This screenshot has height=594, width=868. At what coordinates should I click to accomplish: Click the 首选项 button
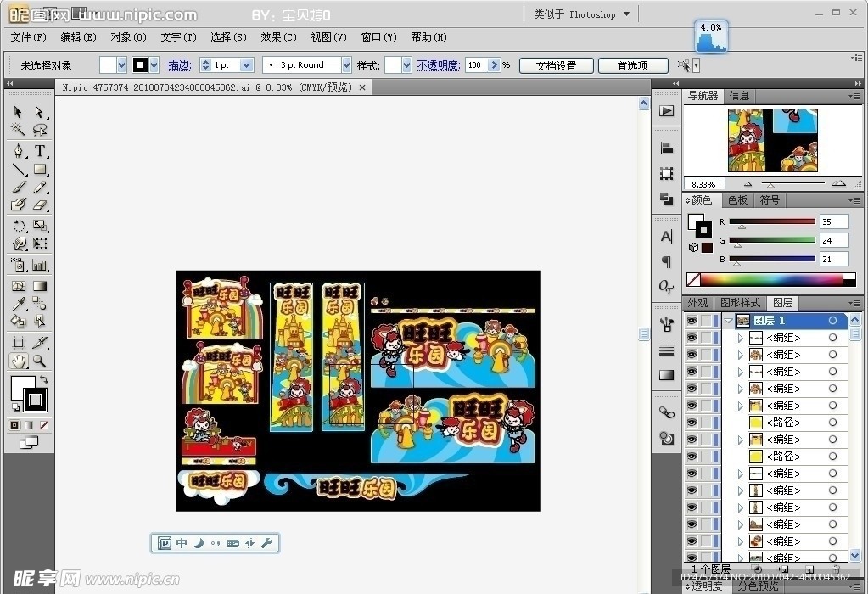point(632,65)
